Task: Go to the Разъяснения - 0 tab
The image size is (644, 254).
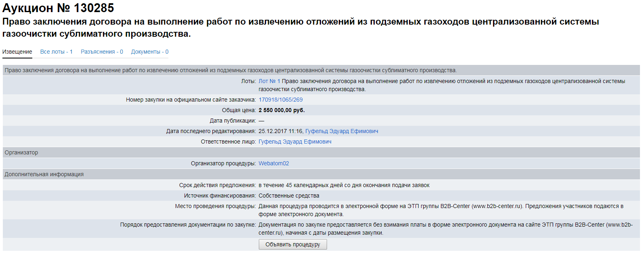Action: pyautogui.click(x=102, y=52)
